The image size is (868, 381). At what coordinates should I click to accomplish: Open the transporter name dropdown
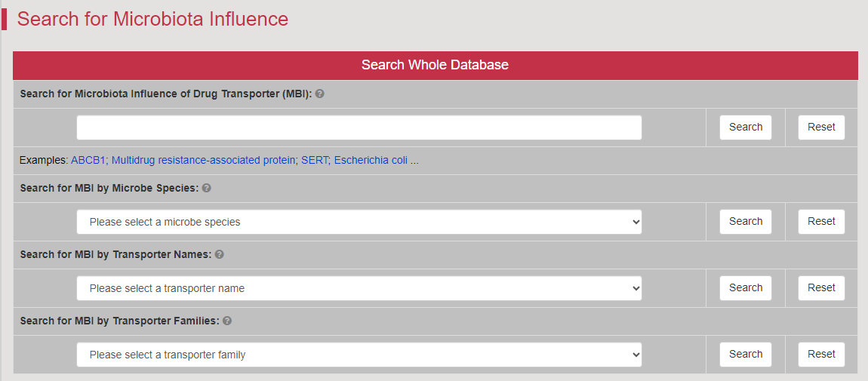pos(359,288)
